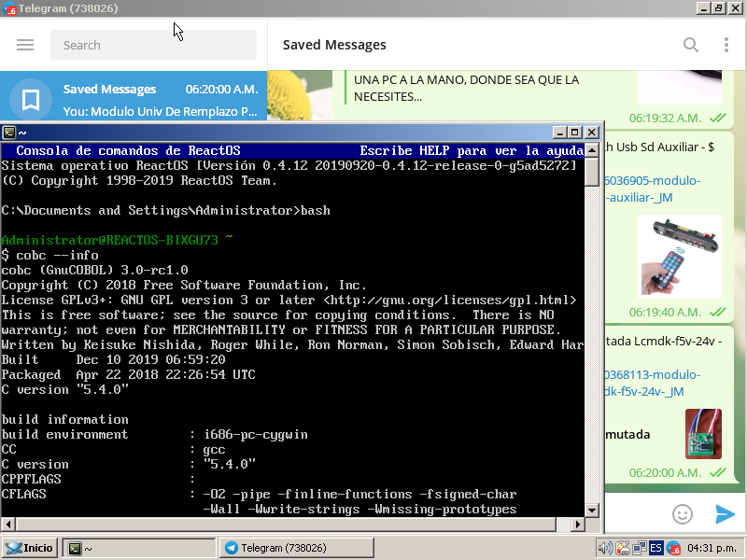Switch to Telegram (738026) taskbar button
The width and height of the screenshot is (747, 560).
click(x=296, y=548)
